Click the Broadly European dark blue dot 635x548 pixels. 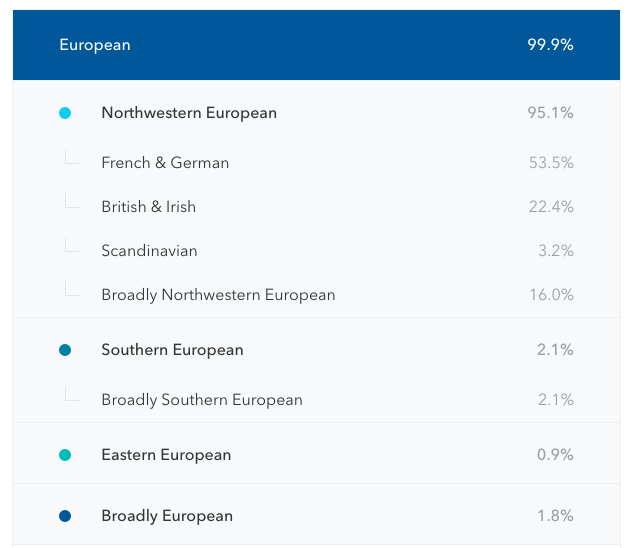pyautogui.click(x=65, y=516)
